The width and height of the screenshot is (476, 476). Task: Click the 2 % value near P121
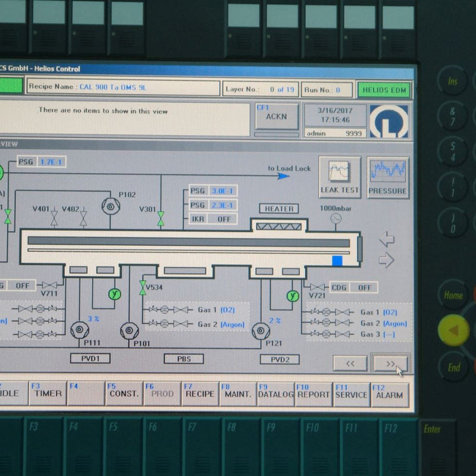[x=275, y=321]
